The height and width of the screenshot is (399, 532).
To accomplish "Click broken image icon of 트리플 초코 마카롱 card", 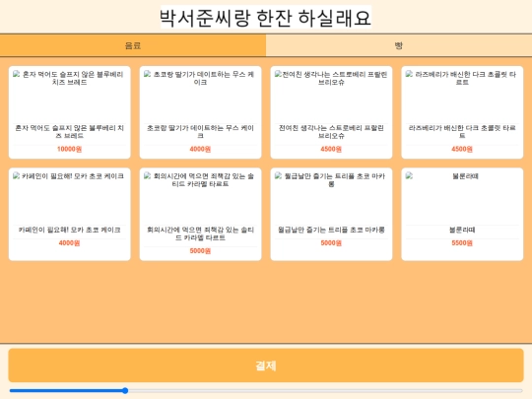I will click(278, 175).
